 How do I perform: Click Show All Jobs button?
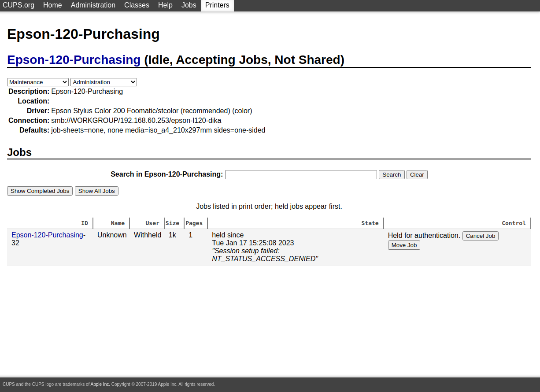[96, 191]
